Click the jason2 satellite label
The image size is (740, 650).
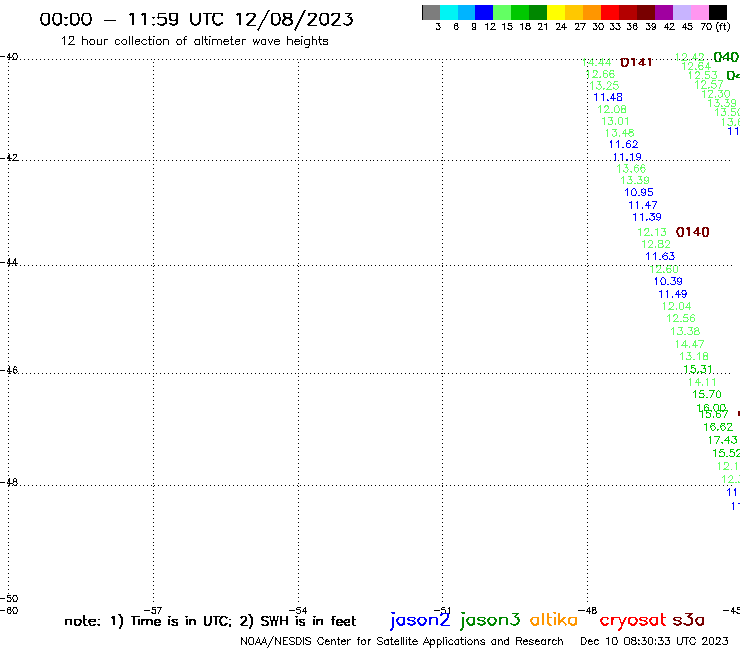tap(420, 620)
